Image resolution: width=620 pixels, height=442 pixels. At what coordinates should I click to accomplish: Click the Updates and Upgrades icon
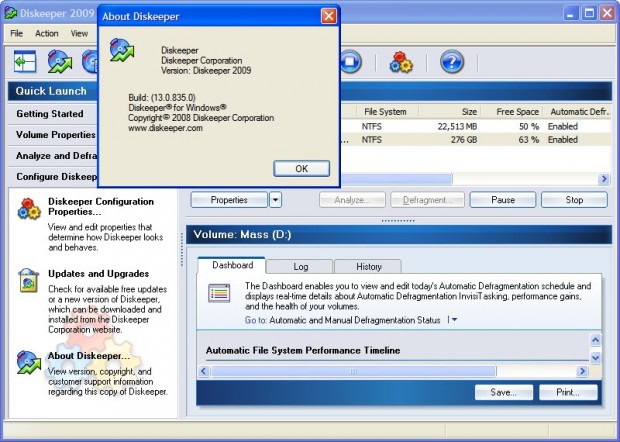(28, 280)
